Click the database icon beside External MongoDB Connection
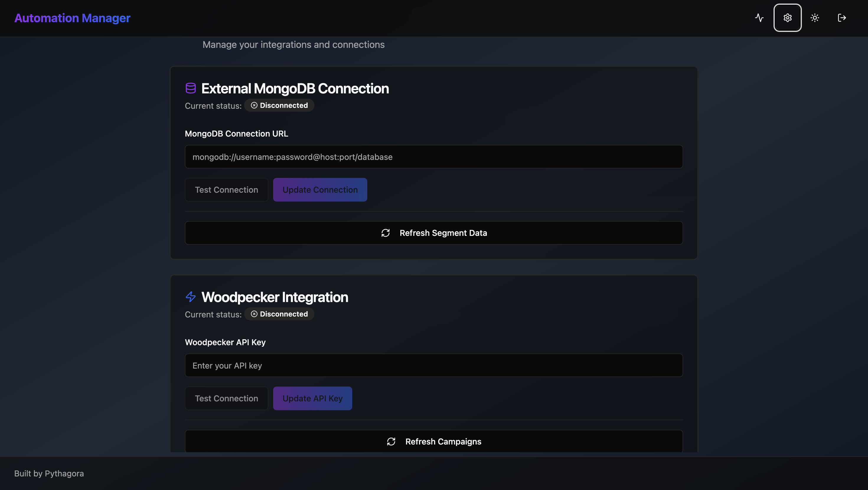 191,88
